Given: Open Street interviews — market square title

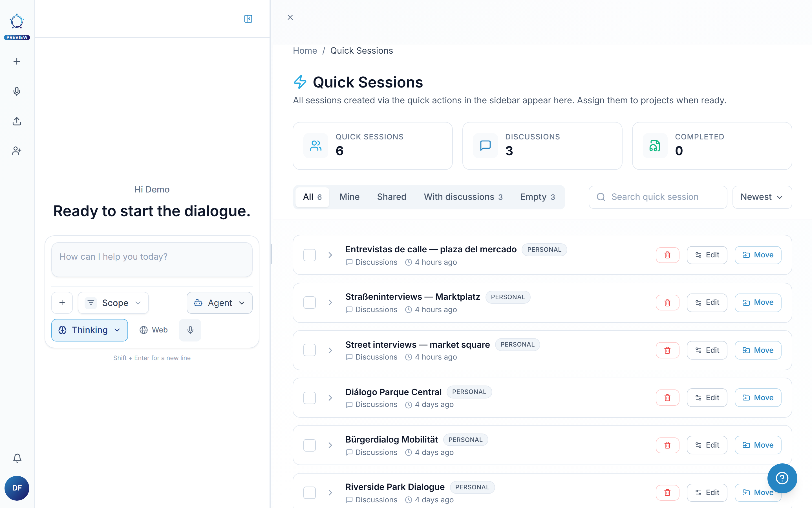Looking at the screenshot, I should coord(417,345).
